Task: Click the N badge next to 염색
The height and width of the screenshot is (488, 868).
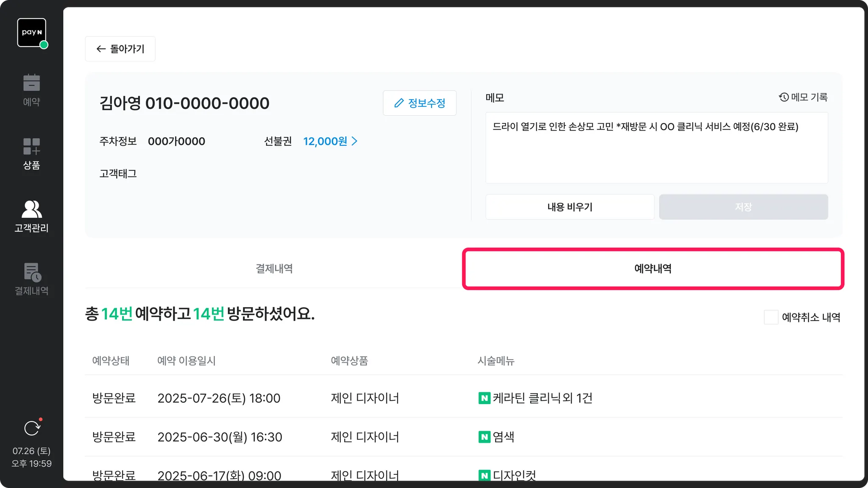Action: (484, 437)
